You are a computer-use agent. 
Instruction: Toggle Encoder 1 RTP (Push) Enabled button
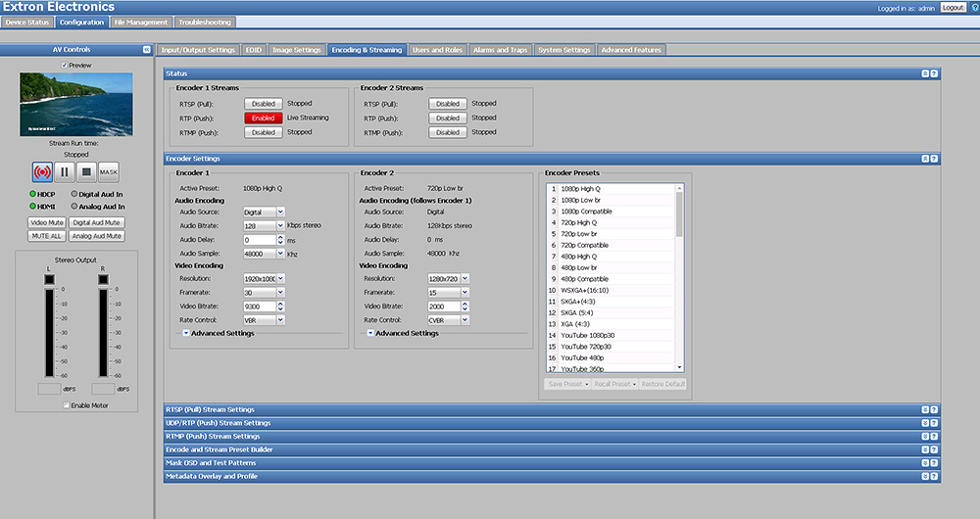pos(263,118)
